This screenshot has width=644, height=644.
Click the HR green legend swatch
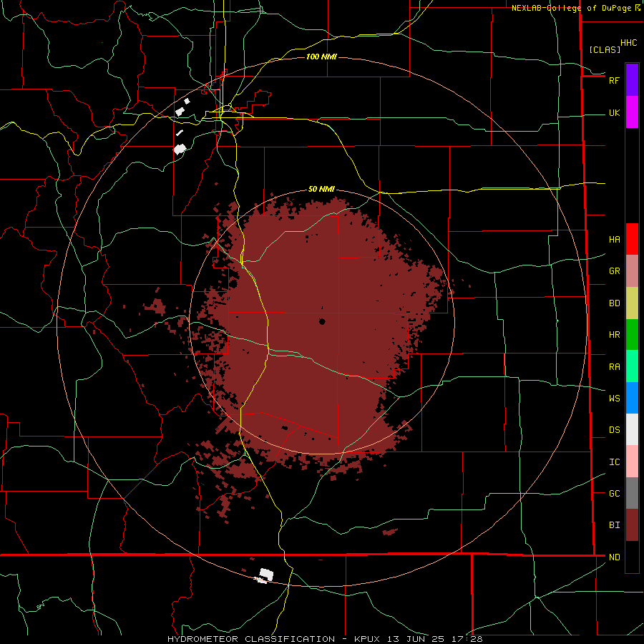click(x=632, y=334)
